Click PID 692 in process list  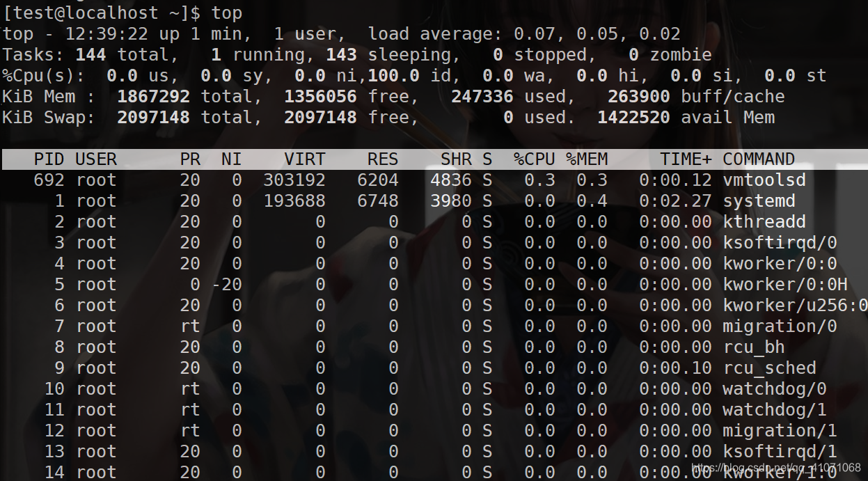point(49,180)
